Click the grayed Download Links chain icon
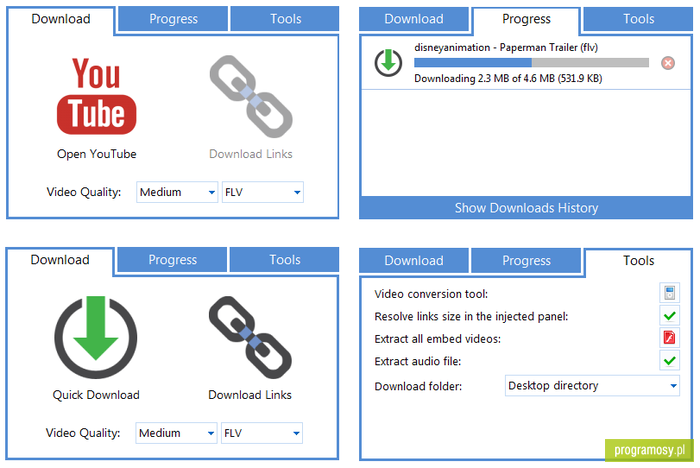The image size is (700, 468). 251,96
